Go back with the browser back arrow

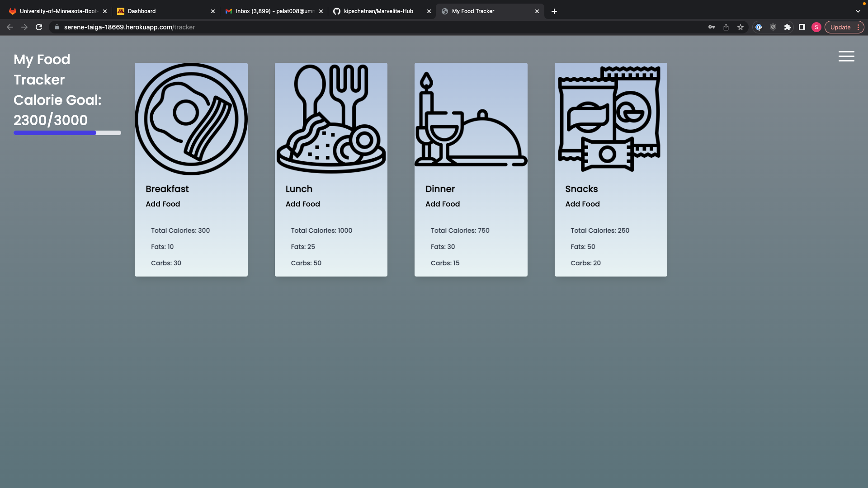[10, 27]
